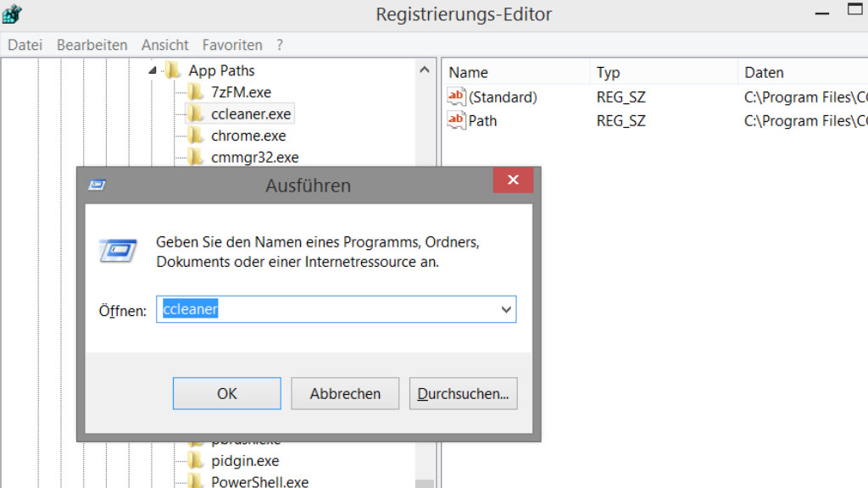The width and height of the screenshot is (868, 488).
Task: Open the Datei menu
Action: coord(25,45)
